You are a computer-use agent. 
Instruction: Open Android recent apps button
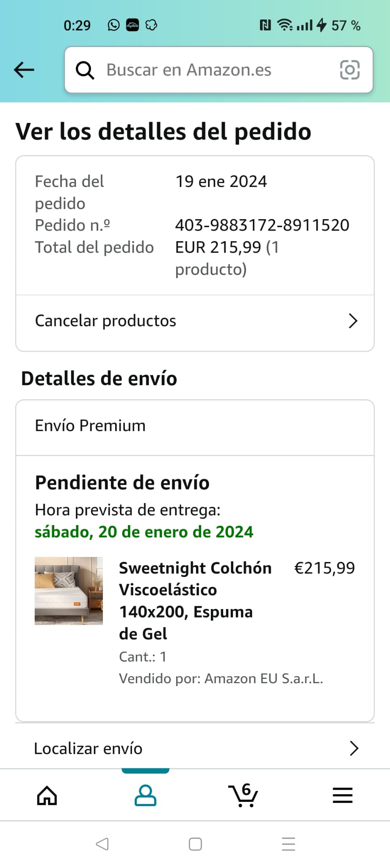(288, 844)
